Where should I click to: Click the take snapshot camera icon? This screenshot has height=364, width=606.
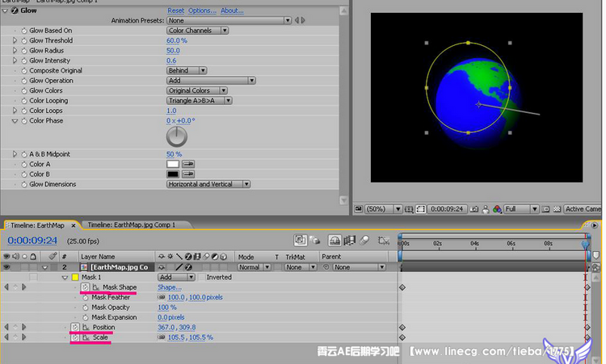pos(473,209)
